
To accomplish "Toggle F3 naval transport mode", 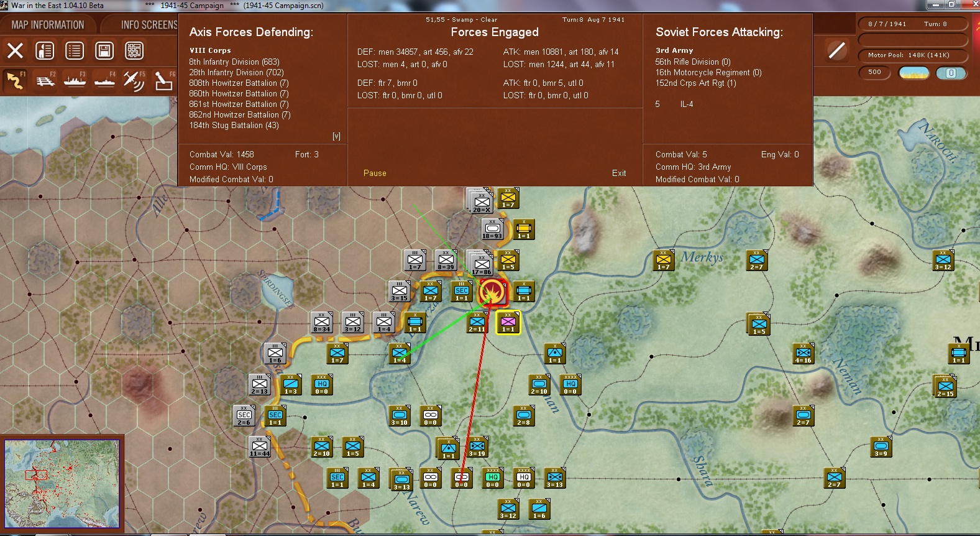I will point(75,81).
